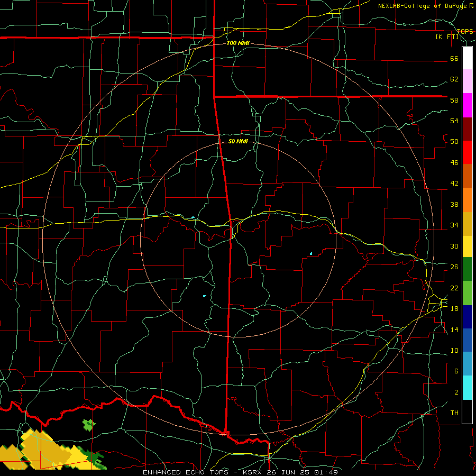Choose the gold legend swatch
The image size is (476, 476).
click(x=467, y=224)
